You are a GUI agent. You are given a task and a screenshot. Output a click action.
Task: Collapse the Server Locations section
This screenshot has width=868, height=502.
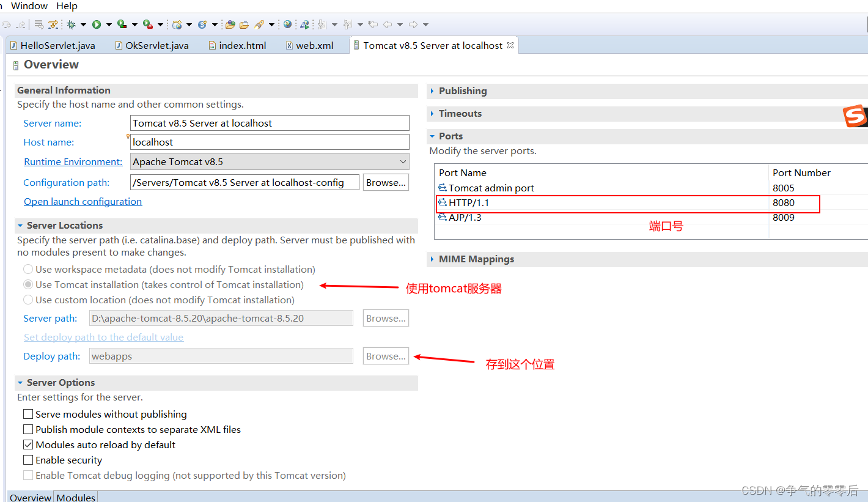point(20,225)
